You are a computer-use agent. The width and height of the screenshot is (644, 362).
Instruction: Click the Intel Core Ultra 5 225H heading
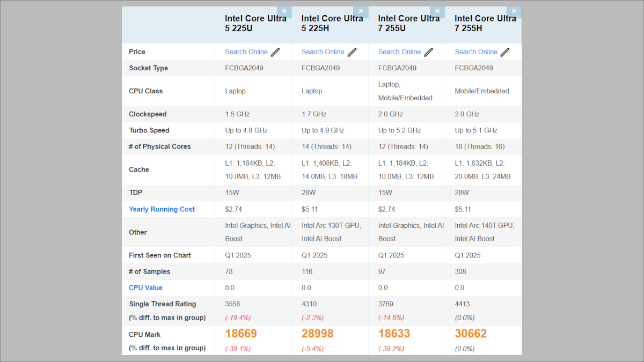(332, 23)
